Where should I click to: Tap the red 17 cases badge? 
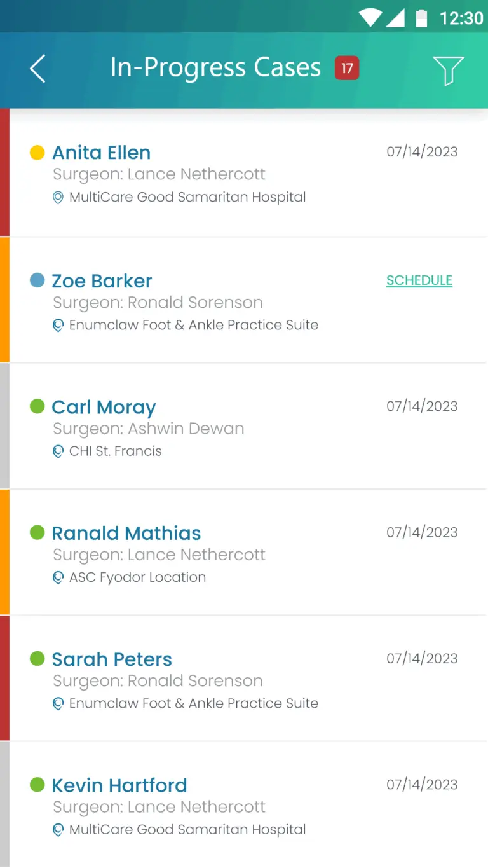(x=347, y=68)
